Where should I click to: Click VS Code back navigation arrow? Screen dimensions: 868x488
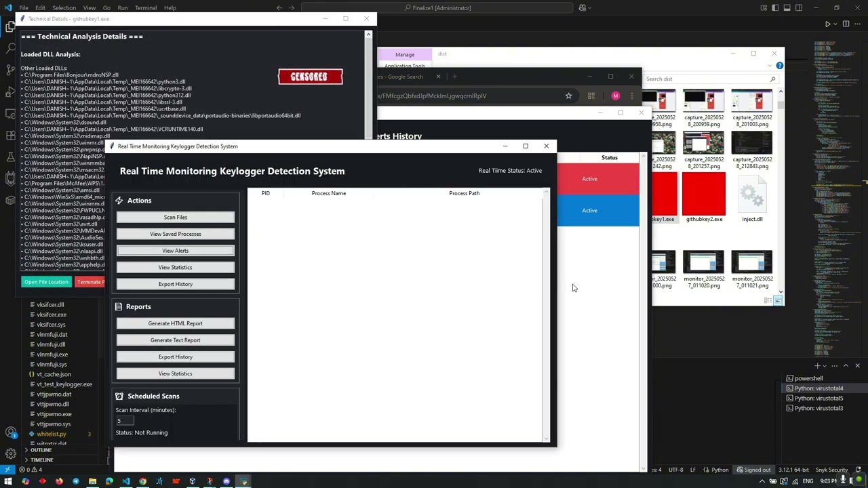279,7
